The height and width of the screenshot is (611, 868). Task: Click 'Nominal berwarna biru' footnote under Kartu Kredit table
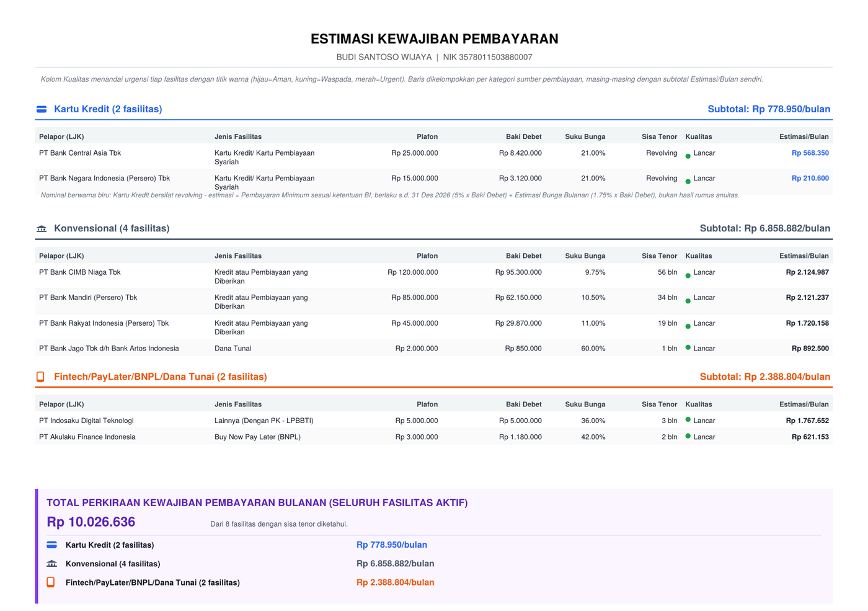(390, 195)
